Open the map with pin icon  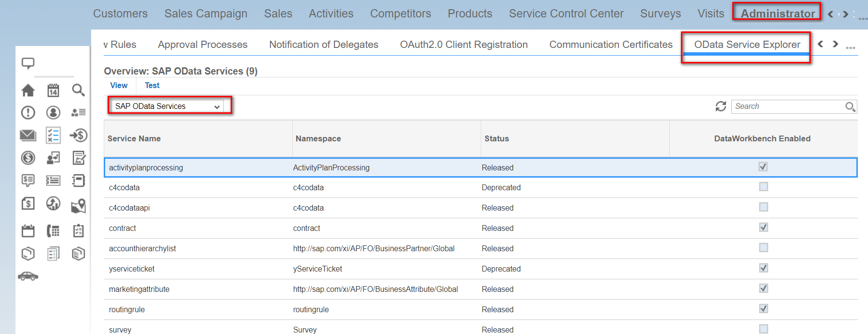(x=79, y=206)
